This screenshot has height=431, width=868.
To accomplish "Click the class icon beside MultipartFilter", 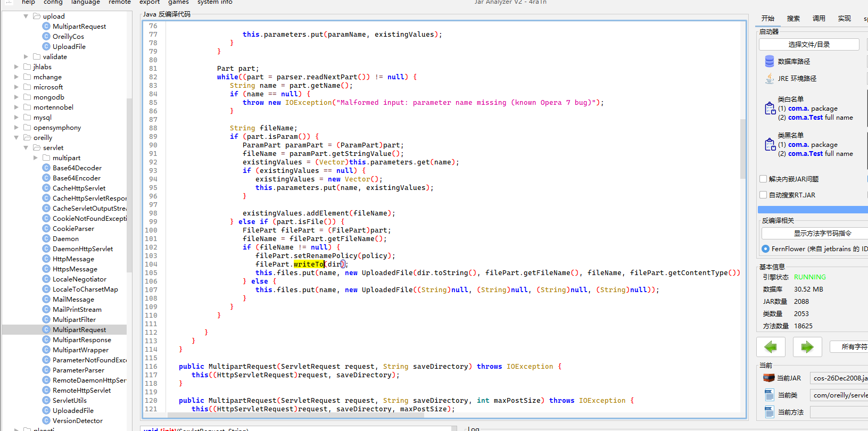I will pyautogui.click(x=46, y=319).
